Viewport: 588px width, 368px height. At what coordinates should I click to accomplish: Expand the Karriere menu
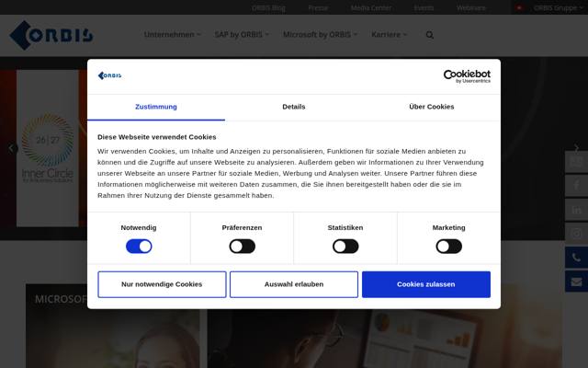coord(389,35)
